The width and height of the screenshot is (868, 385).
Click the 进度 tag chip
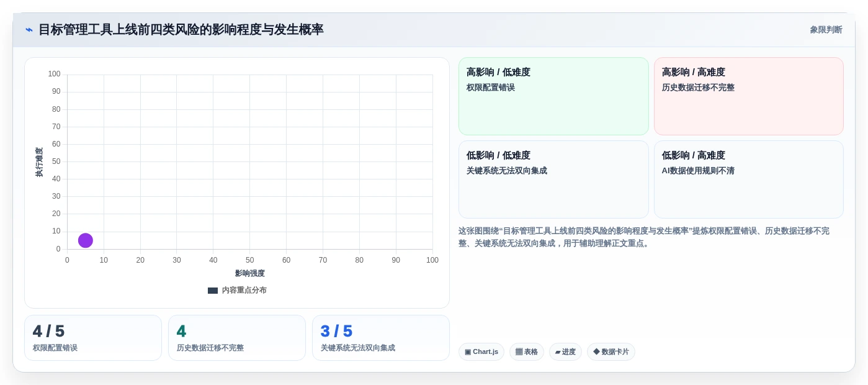[565, 352]
